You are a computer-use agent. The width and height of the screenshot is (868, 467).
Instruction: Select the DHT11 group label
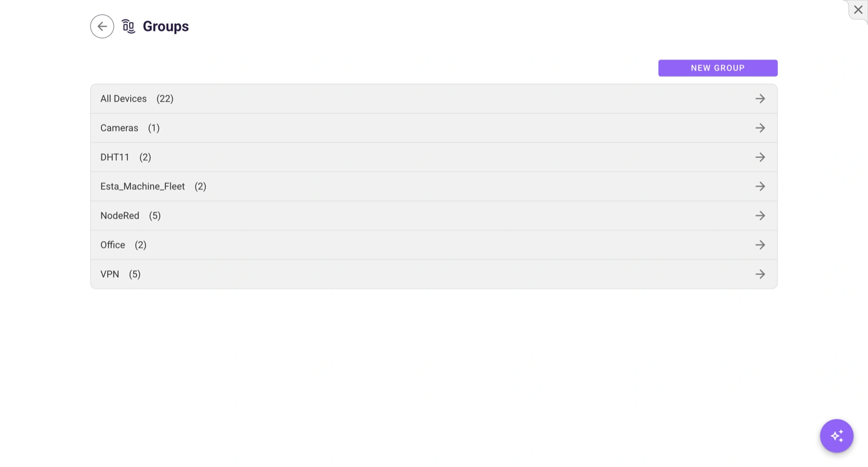[115, 157]
